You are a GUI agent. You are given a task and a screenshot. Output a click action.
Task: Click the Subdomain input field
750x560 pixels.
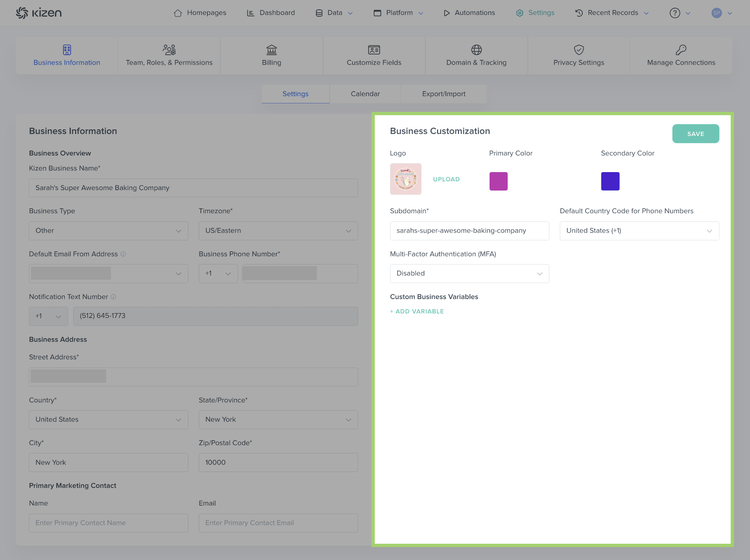(x=469, y=231)
